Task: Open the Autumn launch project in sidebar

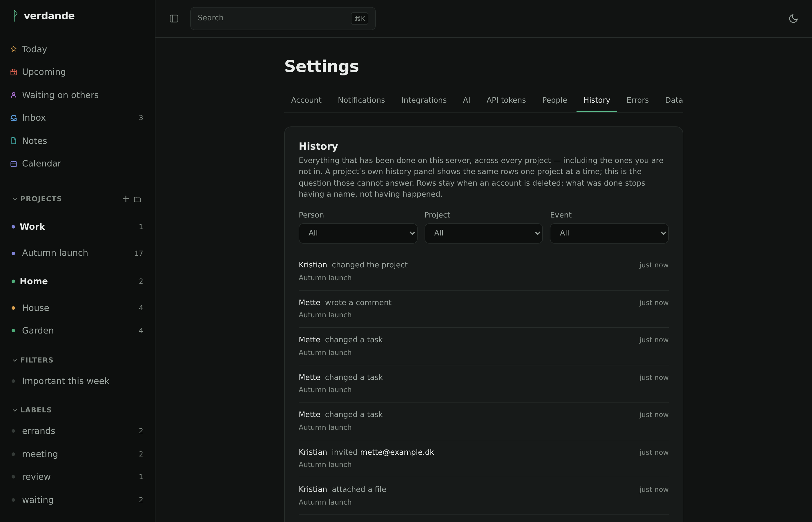Action: point(77,253)
